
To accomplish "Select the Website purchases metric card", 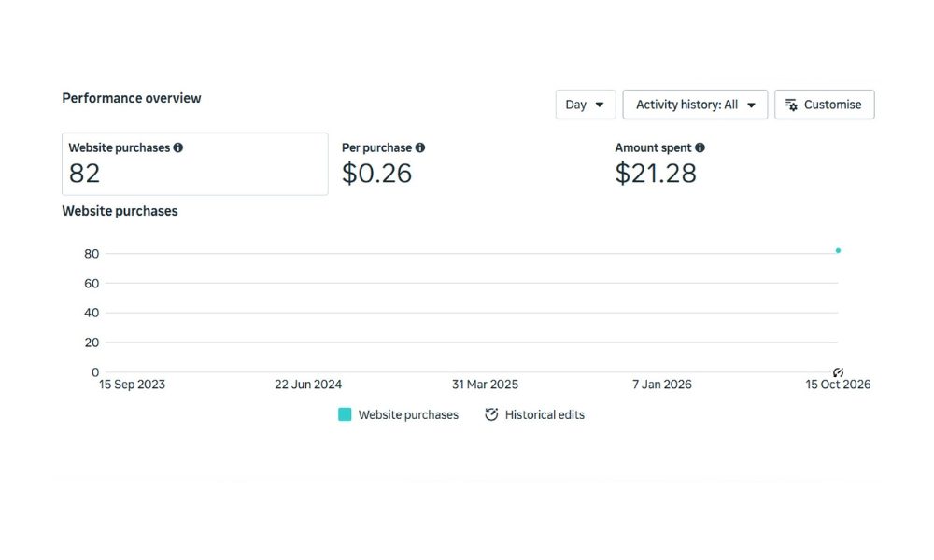I will pos(195,163).
